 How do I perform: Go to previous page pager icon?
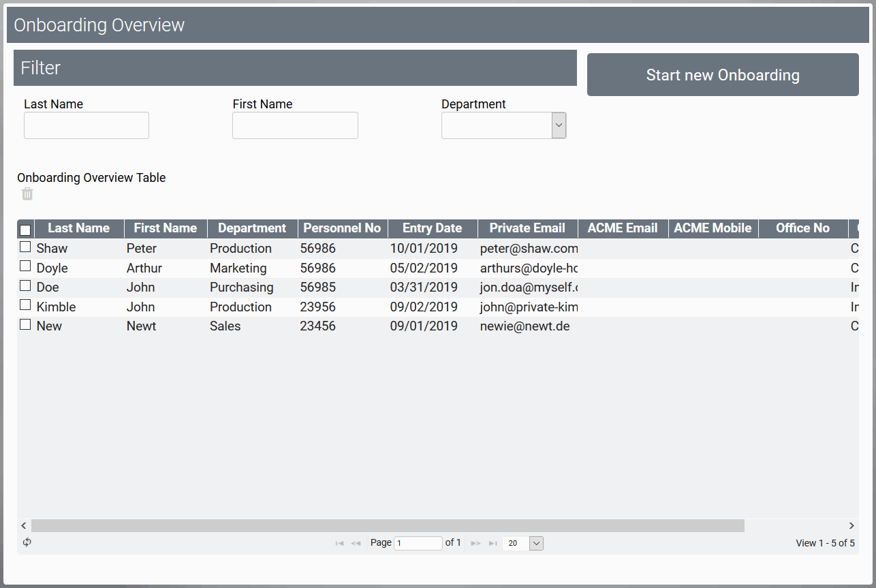tap(356, 543)
